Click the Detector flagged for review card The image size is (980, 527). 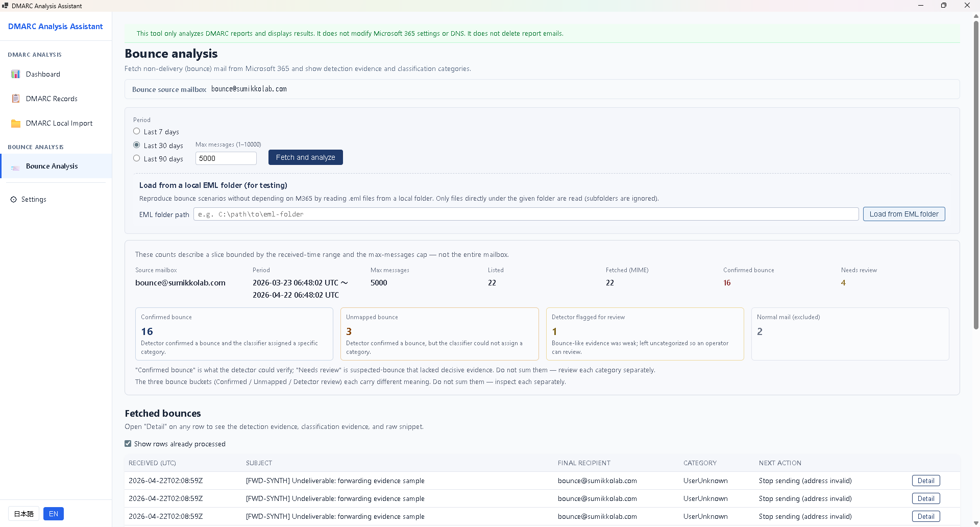645,334
